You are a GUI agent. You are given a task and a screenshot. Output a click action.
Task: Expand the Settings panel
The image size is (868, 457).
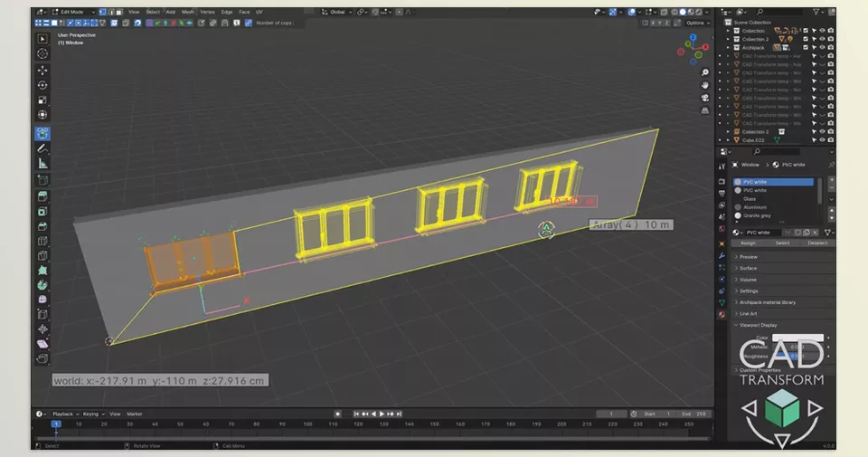(x=783, y=290)
